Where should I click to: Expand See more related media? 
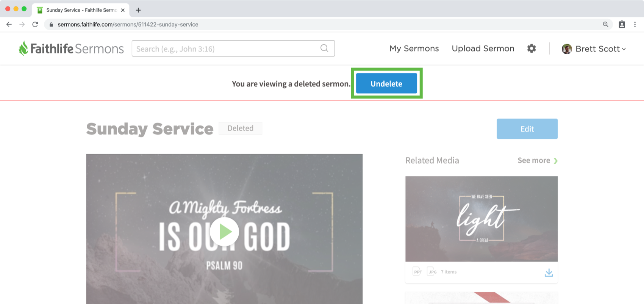[538, 160]
